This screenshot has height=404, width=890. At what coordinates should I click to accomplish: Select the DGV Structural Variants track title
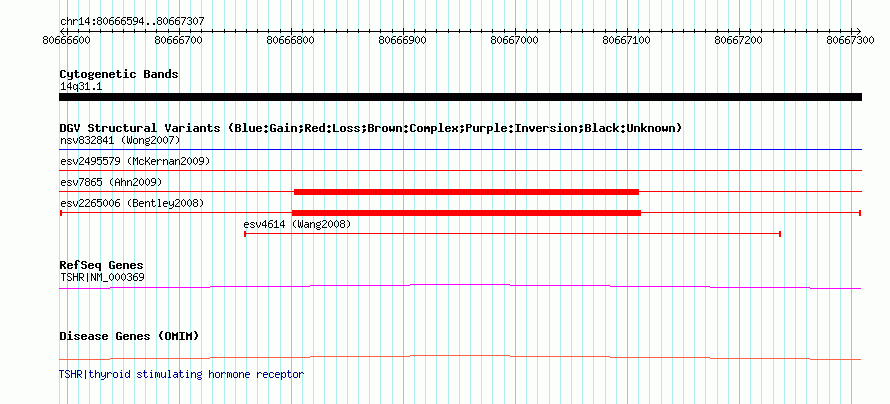tap(371, 128)
